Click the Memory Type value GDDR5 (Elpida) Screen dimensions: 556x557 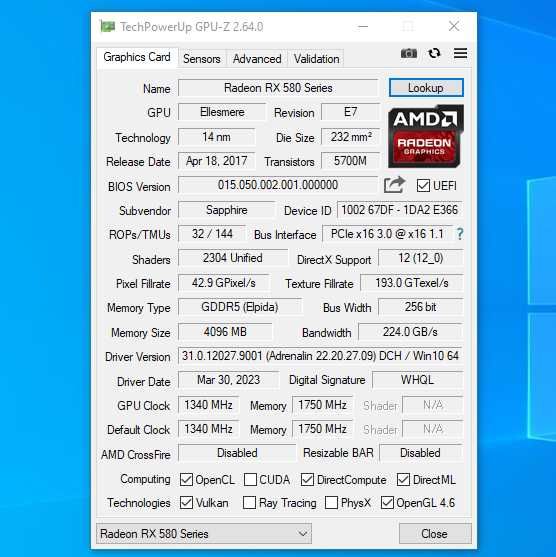[240, 307]
